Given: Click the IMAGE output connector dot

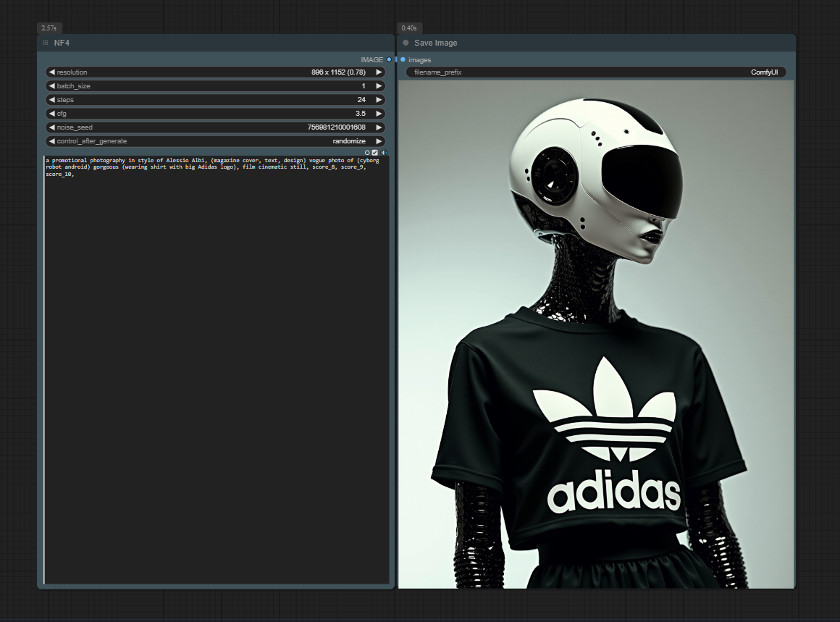Looking at the screenshot, I should (389, 59).
